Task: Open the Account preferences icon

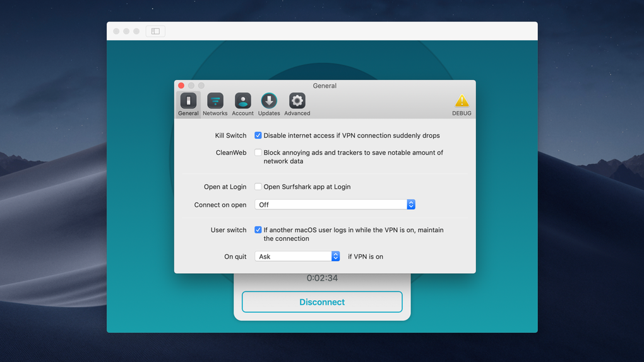Action: coord(242,104)
